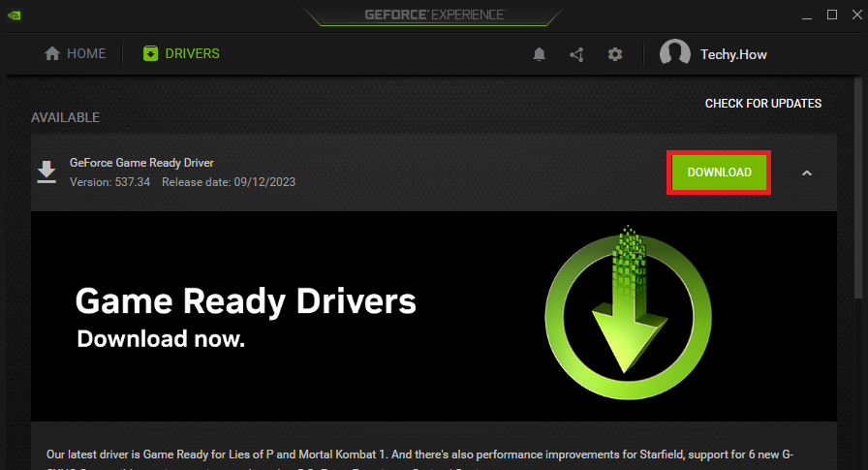Click the share icon

pyautogui.click(x=576, y=54)
